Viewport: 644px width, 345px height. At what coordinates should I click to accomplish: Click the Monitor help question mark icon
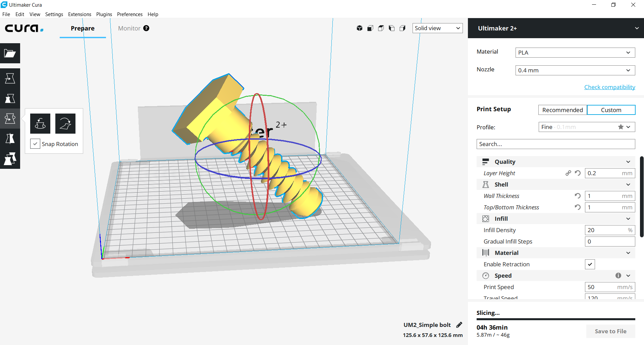click(146, 28)
